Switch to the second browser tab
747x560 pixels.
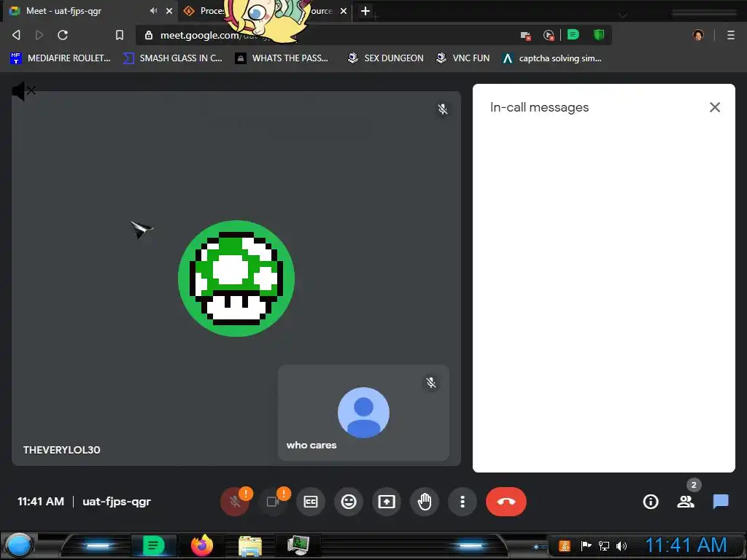pos(264,10)
